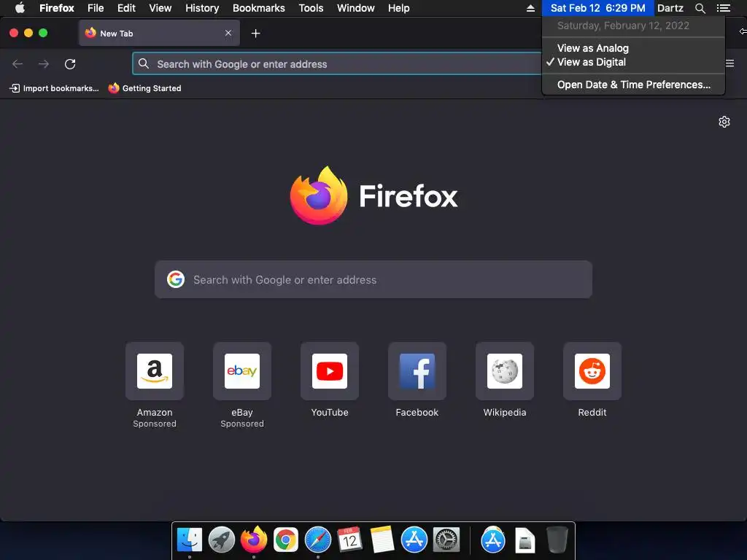Open the Bookmarks menu
This screenshot has height=560, width=747.
(x=259, y=8)
